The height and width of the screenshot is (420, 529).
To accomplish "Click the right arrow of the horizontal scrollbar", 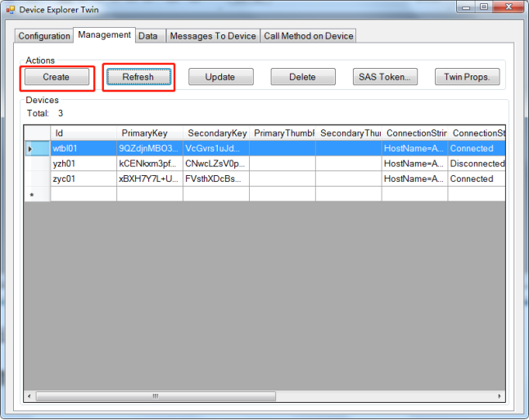I will pos(499,395).
